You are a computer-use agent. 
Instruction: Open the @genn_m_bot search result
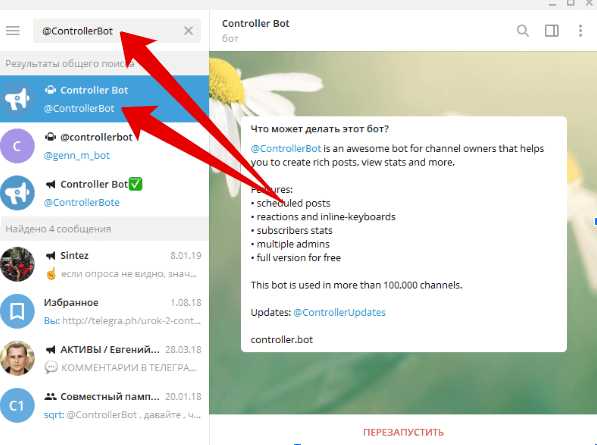pyautogui.click(x=104, y=146)
